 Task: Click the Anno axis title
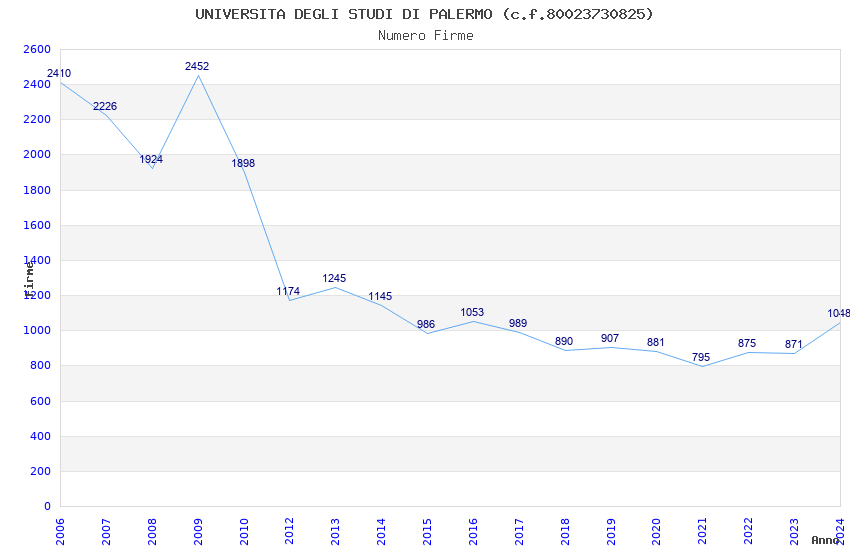click(x=825, y=540)
